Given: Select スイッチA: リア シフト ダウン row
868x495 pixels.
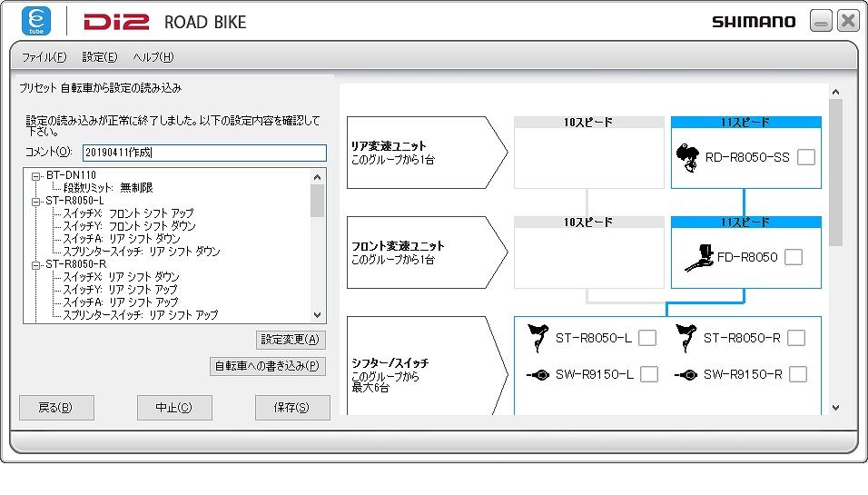Looking at the screenshot, I should pos(122,239).
